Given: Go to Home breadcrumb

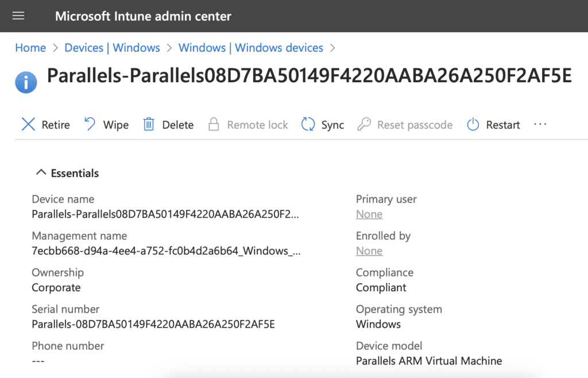Looking at the screenshot, I should [x=30, y=48].
